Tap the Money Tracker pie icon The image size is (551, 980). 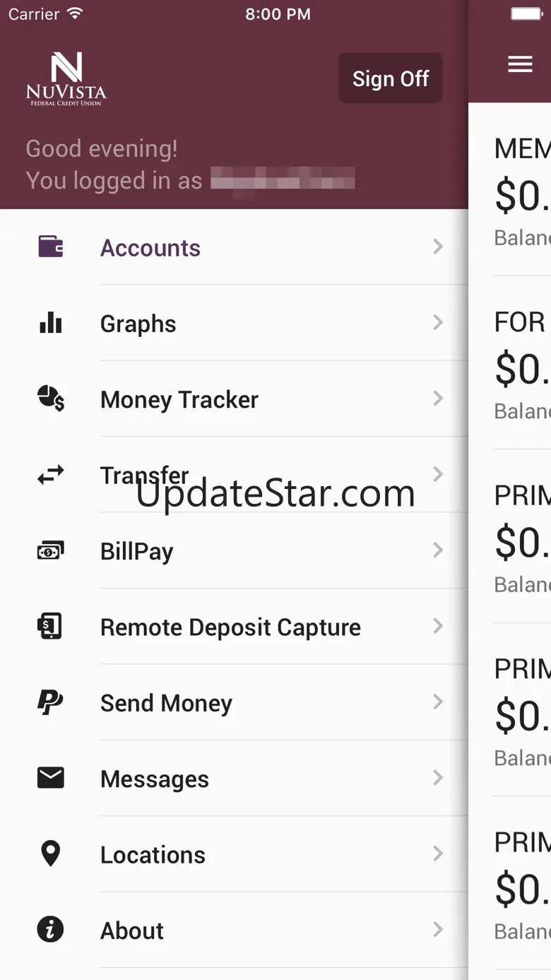click(x=51, y=399)
